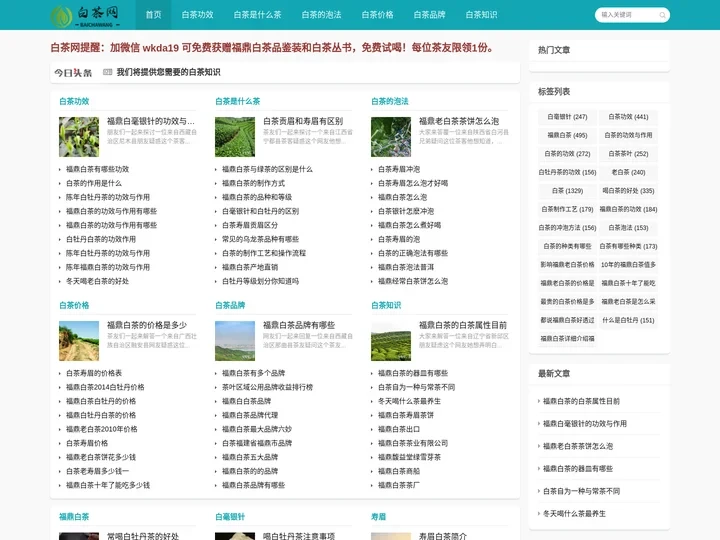720x540 pixels.
Task: Open thumbnail for 福鼎老白茶茶饼怎么泡
Action: 391,137
